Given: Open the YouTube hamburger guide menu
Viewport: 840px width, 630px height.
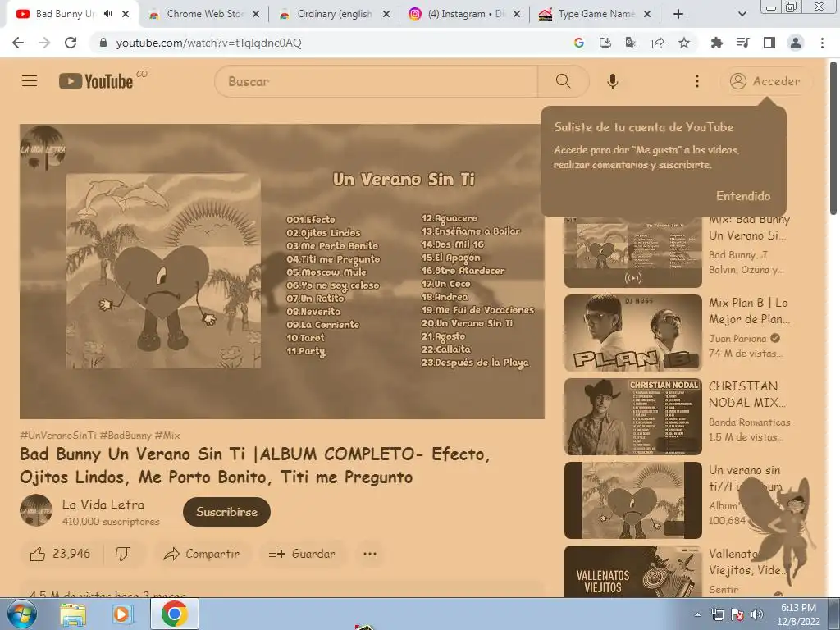Looking at the screenshot, I should point(30,81).
